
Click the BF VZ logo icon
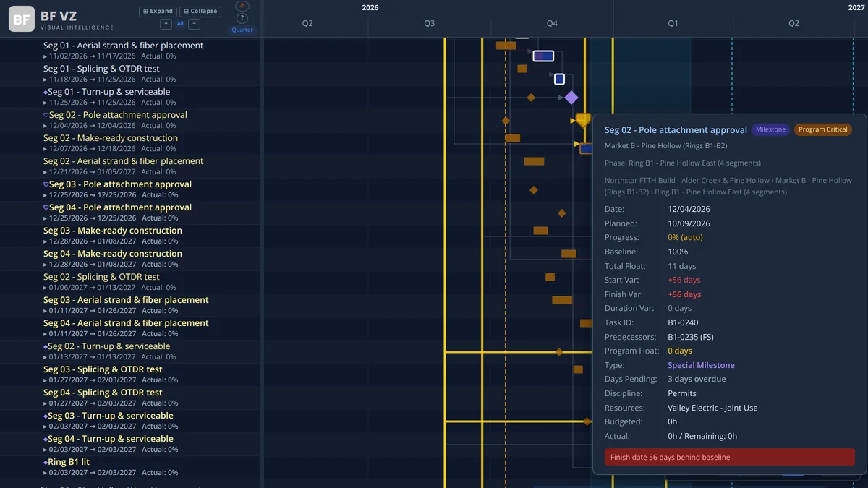point(22,19)
